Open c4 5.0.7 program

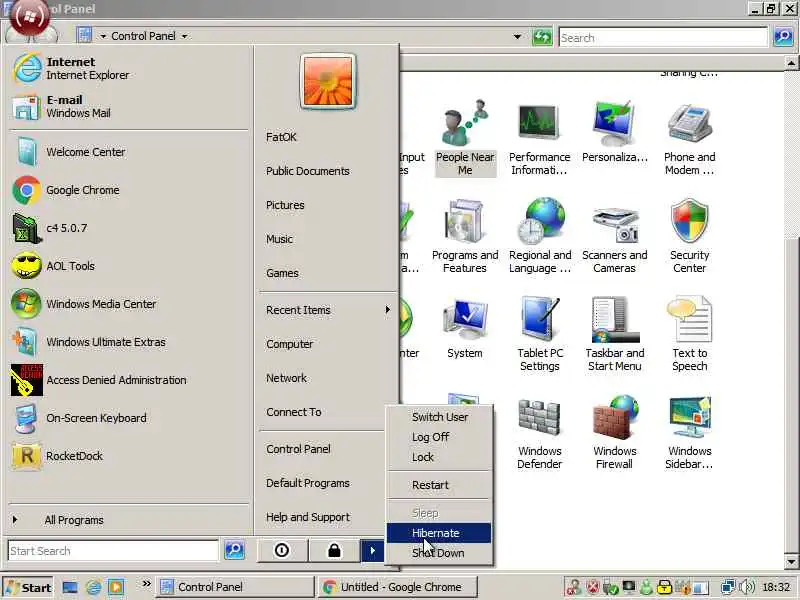point(128,228)
